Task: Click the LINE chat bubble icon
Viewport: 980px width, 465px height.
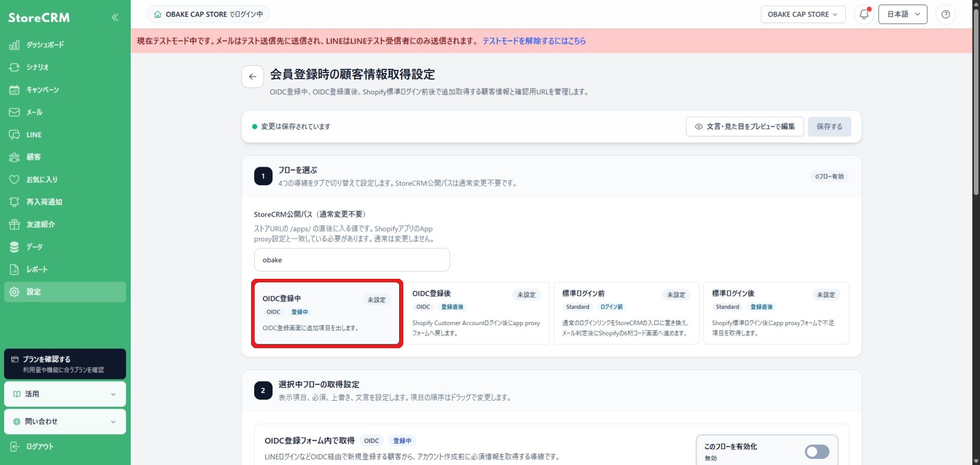Action: (14, 135)
